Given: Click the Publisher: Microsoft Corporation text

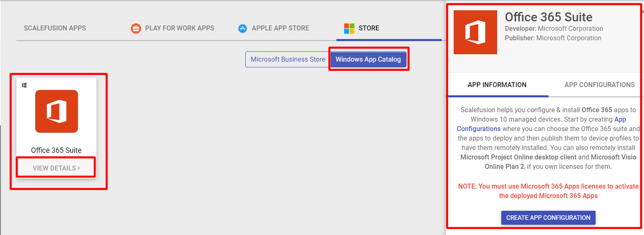Looking at the screenshot, I should (x=553, y=38).
